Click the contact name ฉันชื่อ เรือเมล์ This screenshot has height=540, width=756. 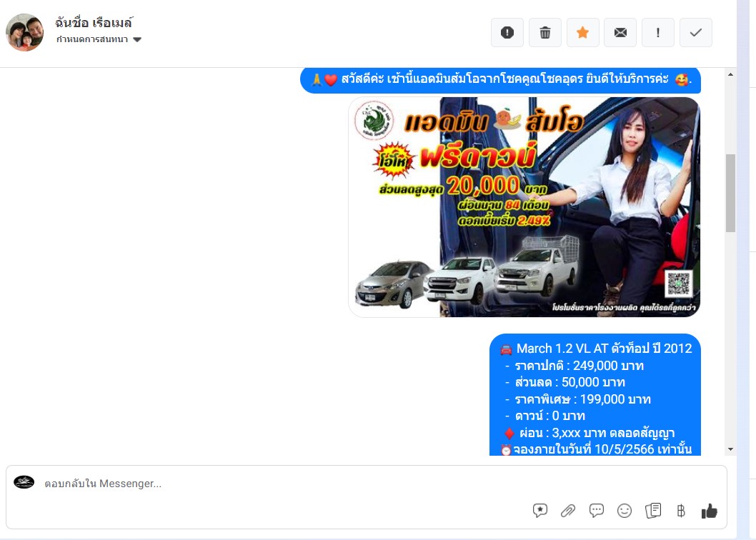94,22
